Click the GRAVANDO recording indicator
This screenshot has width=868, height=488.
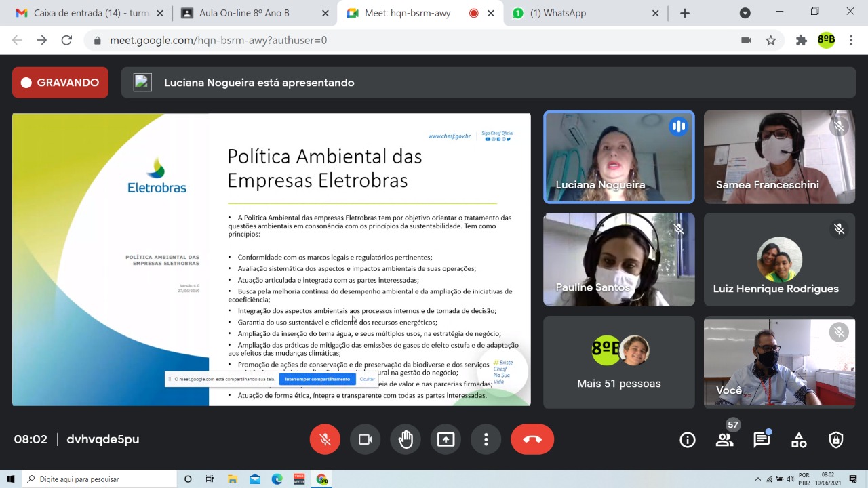(x=60, y=83)
